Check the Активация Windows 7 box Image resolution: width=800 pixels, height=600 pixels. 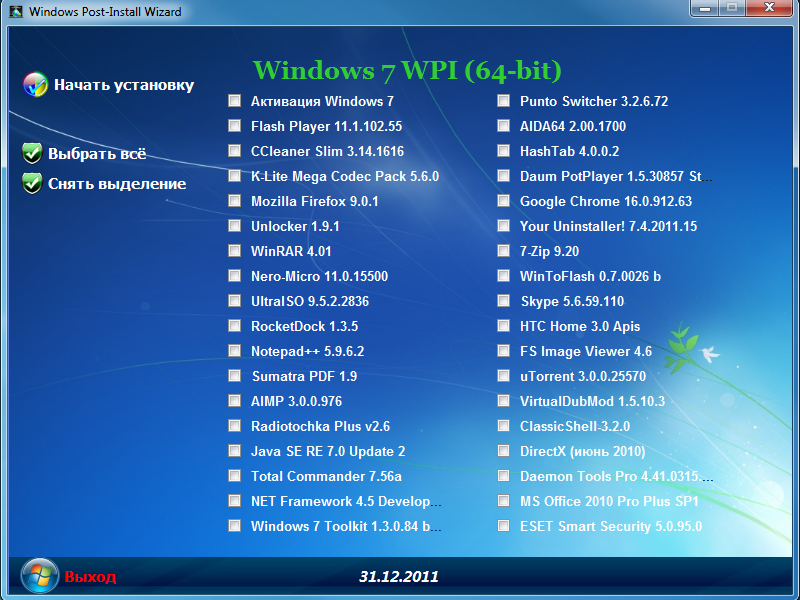tap(234, 101)
